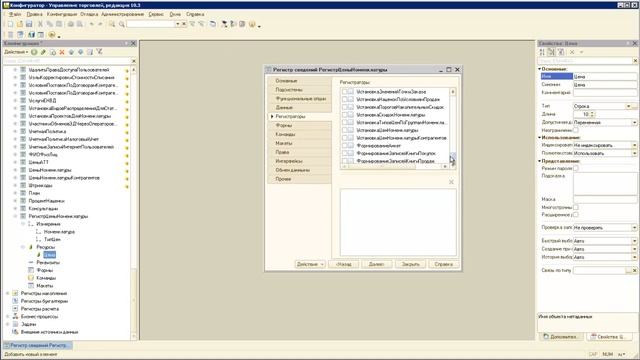Viewport: 640px width, 360px height.
Task: Switch to the Формы tab in dialog
Action: point(299,125)
